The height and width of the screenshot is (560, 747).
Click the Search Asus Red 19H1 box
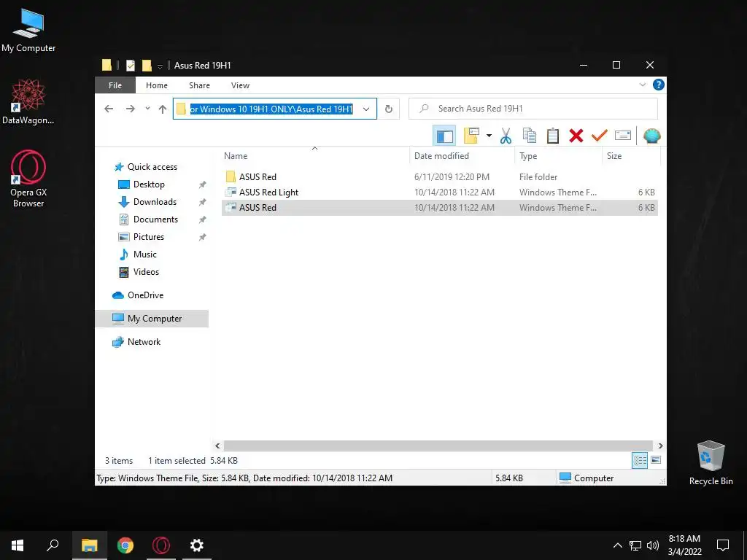533,109
